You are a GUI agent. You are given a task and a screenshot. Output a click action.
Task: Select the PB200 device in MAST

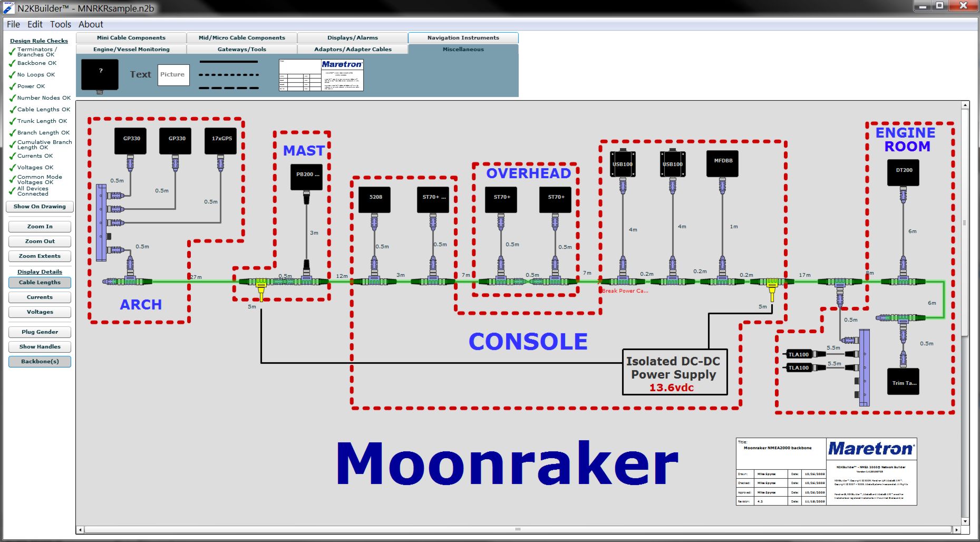(306, 177)
